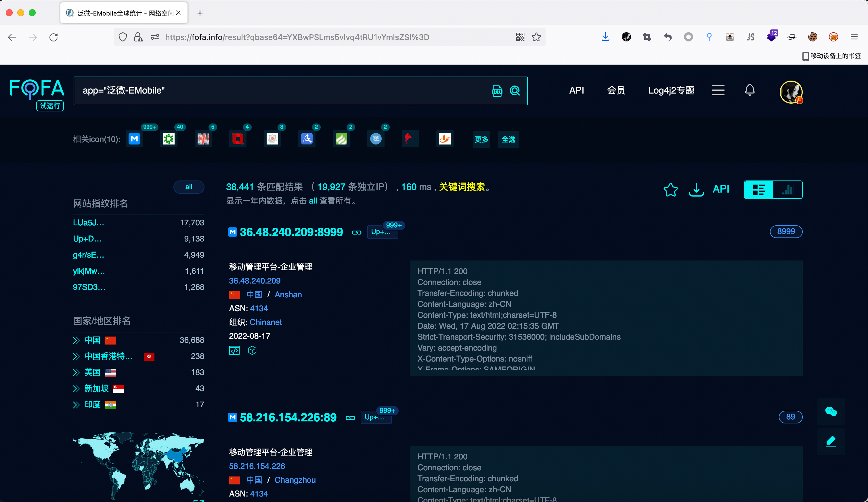Screen dimensions: 868x502
Task: Select the round blue related icon
Action: pos(376,139)
